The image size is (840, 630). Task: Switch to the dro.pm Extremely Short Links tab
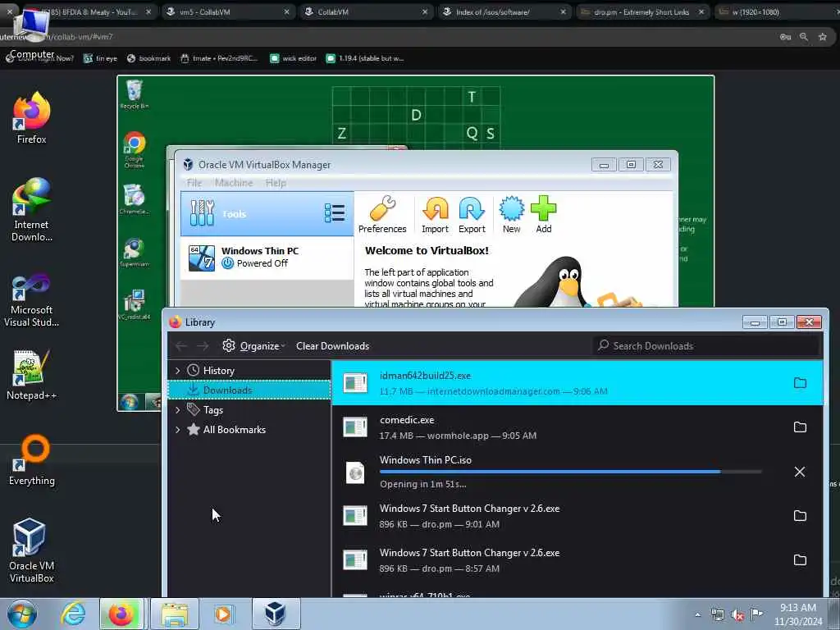(x=641, y=11)
